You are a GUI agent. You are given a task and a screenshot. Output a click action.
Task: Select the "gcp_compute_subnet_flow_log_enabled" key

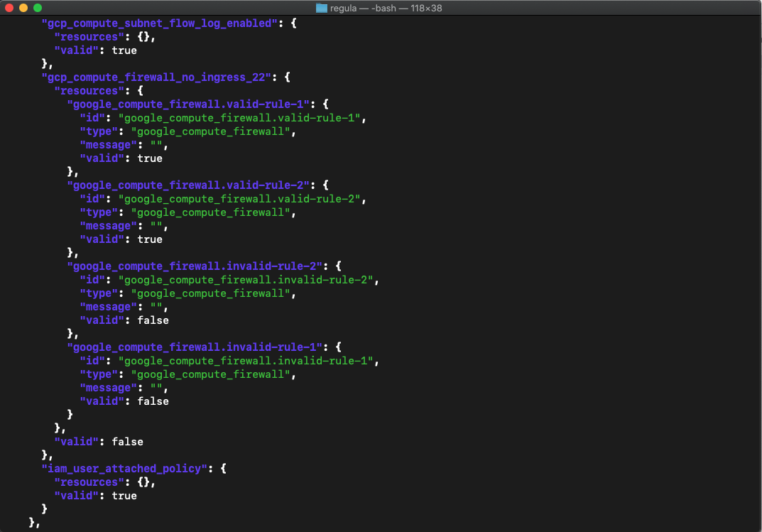(159, 23)
